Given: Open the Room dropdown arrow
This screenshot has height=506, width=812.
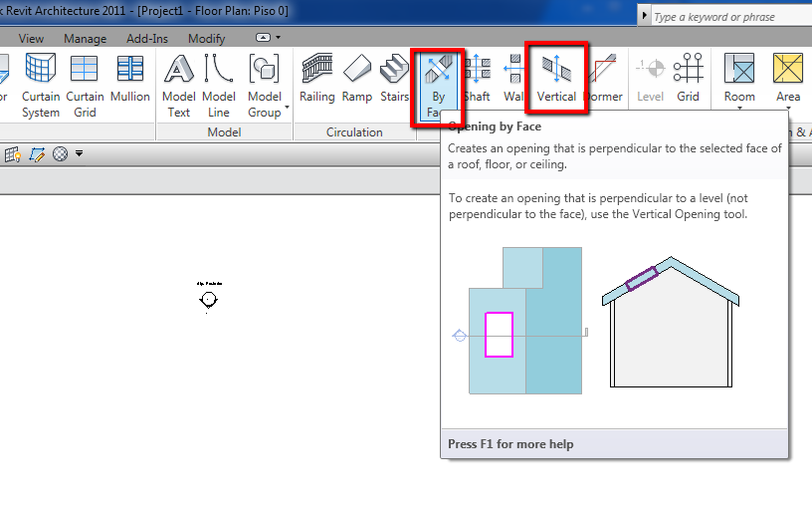Looking at the screenshot, I should (x=739, y=109).
